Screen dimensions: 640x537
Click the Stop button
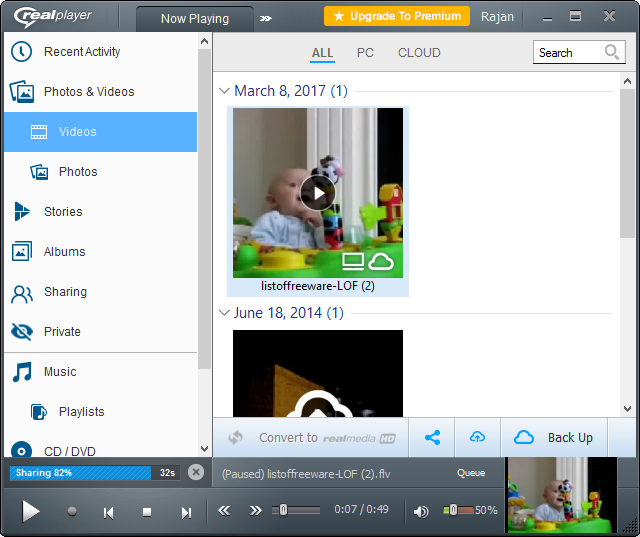147,512
